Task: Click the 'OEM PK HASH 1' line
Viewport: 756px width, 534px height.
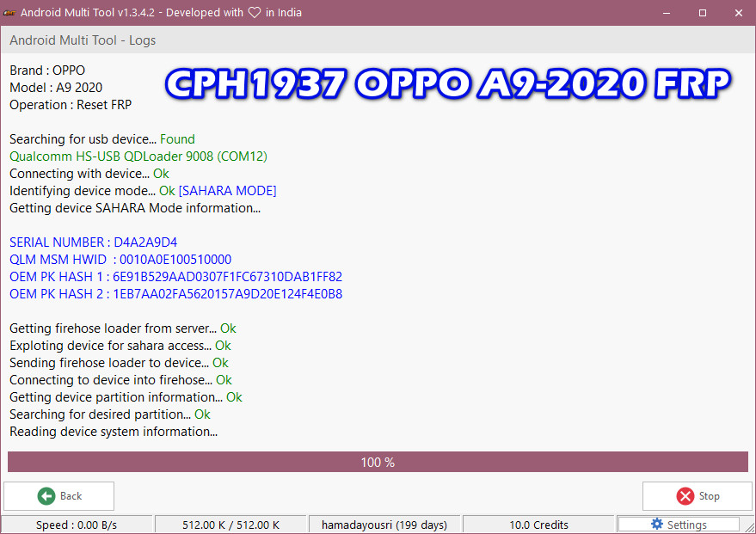Action: pos(176,277)
